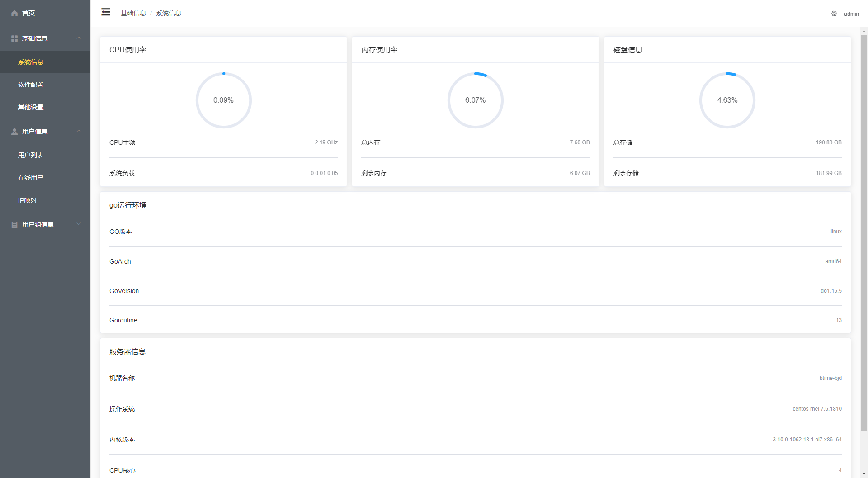Screen dimensions: 868x478
Task: Click the memory usage 6.07% progress circle
Action: coord(475,100)
